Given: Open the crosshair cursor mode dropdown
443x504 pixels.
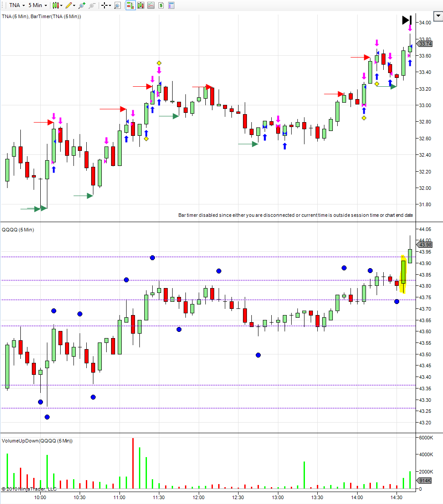Looking at the screenshot, I should pos(106,5).
